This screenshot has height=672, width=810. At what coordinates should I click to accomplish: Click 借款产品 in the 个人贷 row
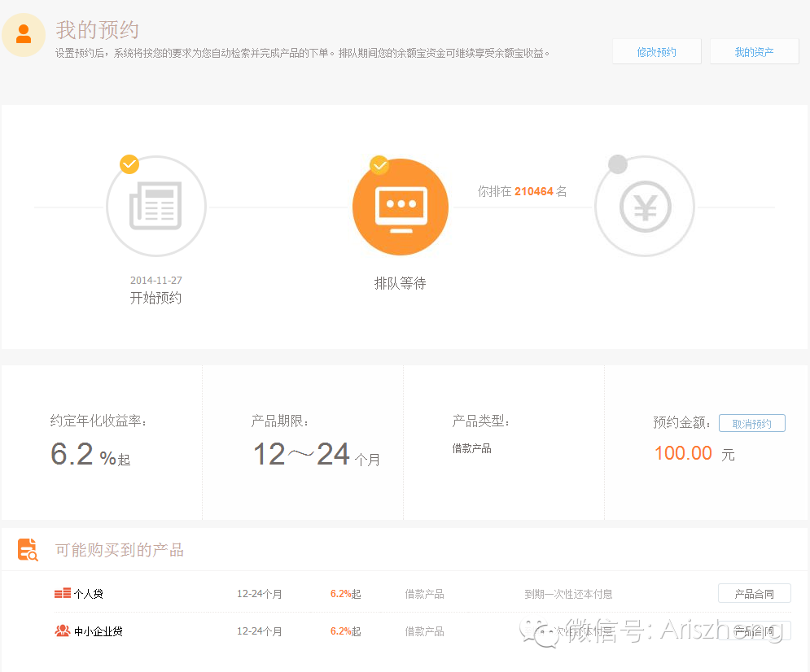click(425, 594)
